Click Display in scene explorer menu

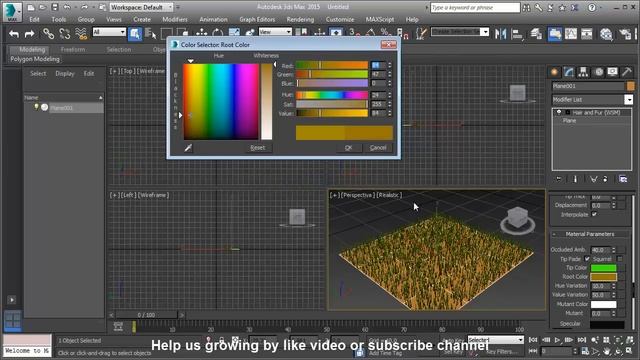[x=65, y=73]
